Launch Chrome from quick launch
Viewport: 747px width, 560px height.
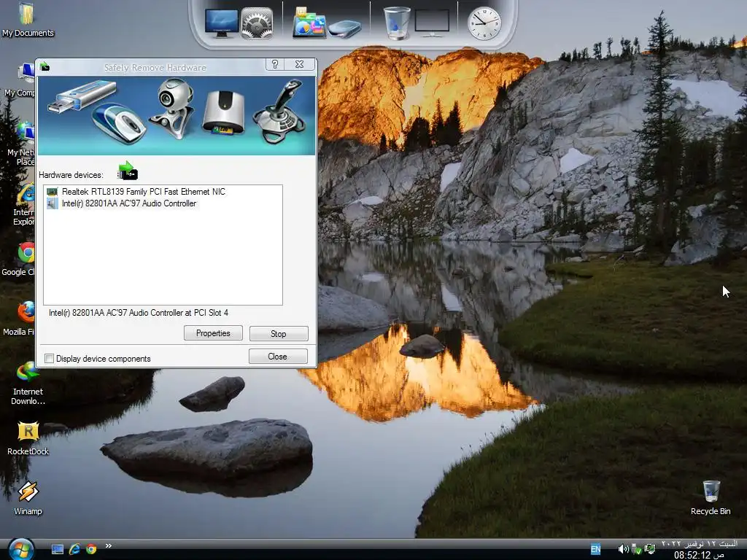click(x=91, y=550)
